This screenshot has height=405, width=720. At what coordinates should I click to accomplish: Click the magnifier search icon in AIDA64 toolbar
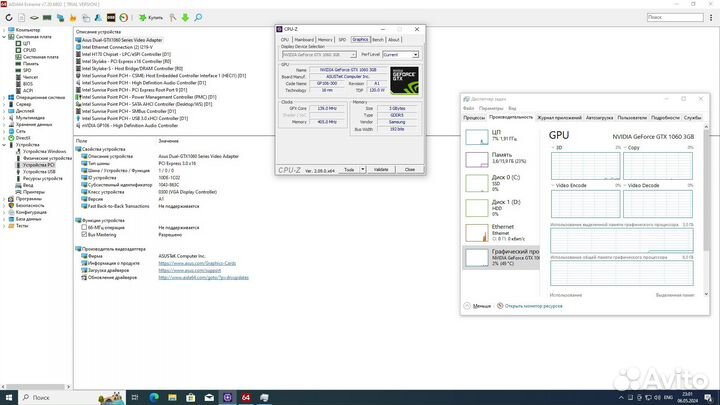point(198,17)
